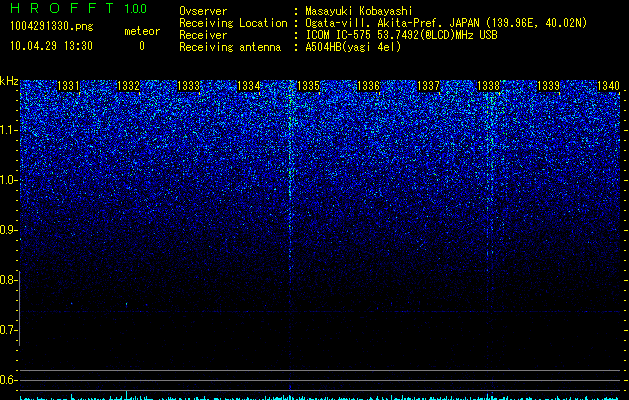This screenshot has height=400, width=629.
Task: Click the HROFFT 1.0.0 title text
Action: click(79, 8)
